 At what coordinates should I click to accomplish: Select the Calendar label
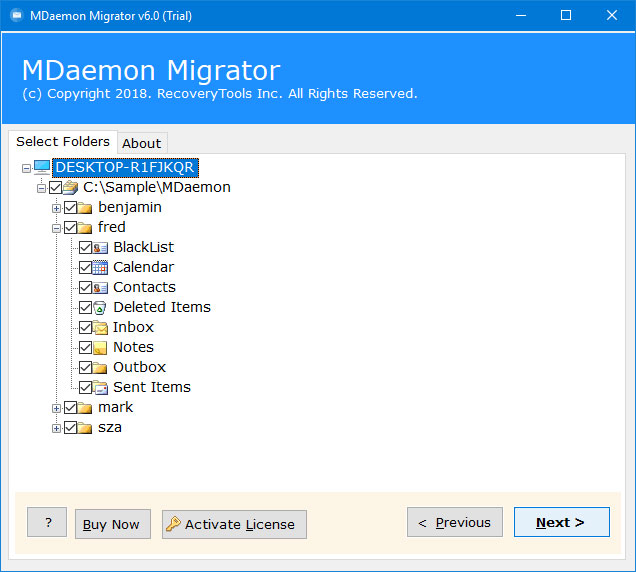(x=144, y=267)
